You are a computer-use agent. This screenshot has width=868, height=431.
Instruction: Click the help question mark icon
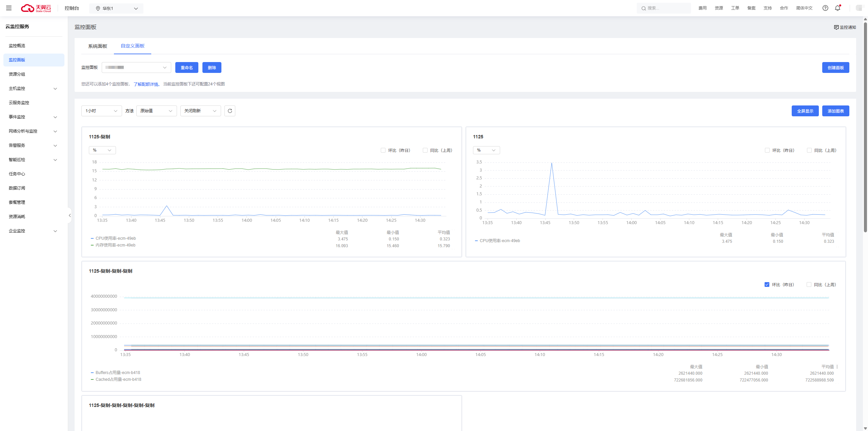[x=825, y=8]
